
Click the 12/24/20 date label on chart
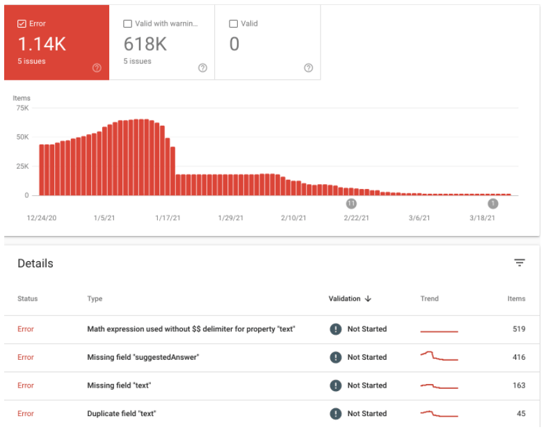coord(41,218)
